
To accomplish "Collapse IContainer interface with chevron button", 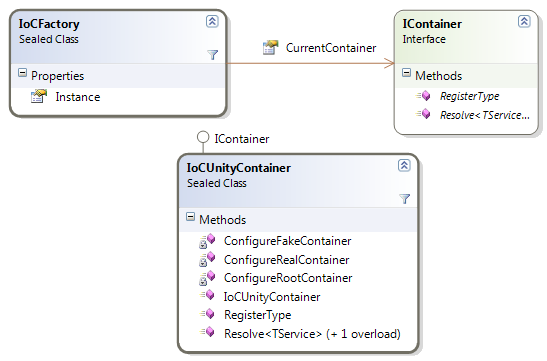I will (524, 22).
